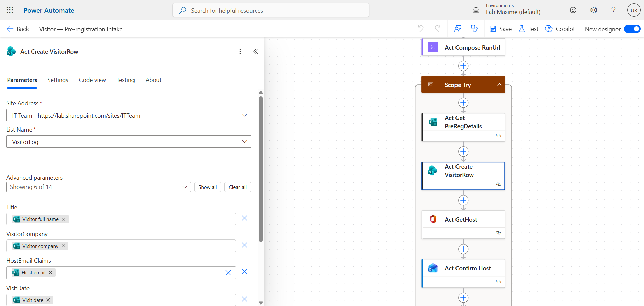Select the Act Get PreRegDetails action card
The image size is (644, 306).
coord(463,127)
